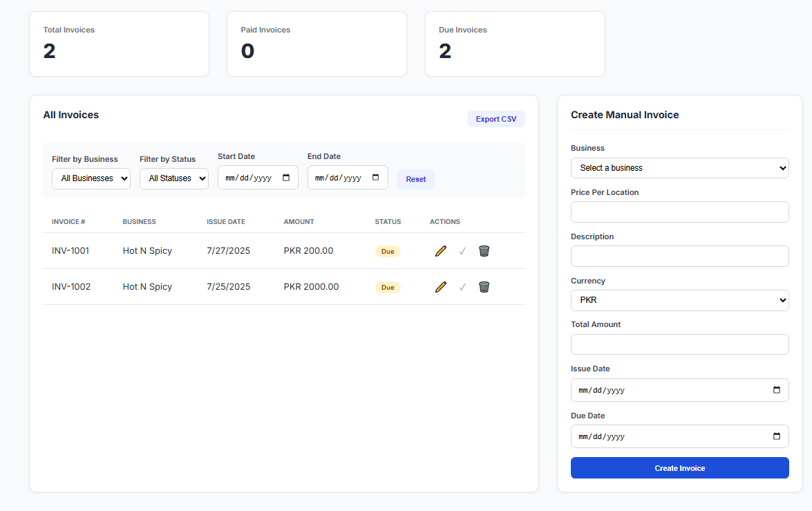
Task: Select the Total Amount input field
Action: (x=679, y=344)
